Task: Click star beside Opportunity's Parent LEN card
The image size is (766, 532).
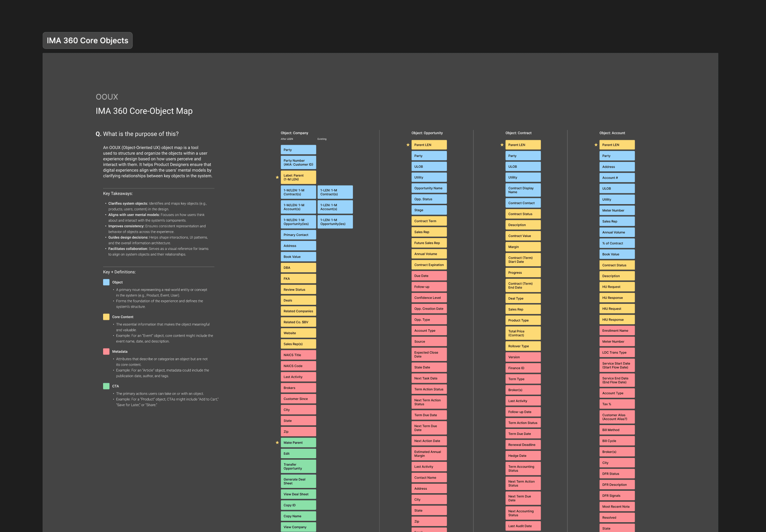Action: (x=408, y=145)
